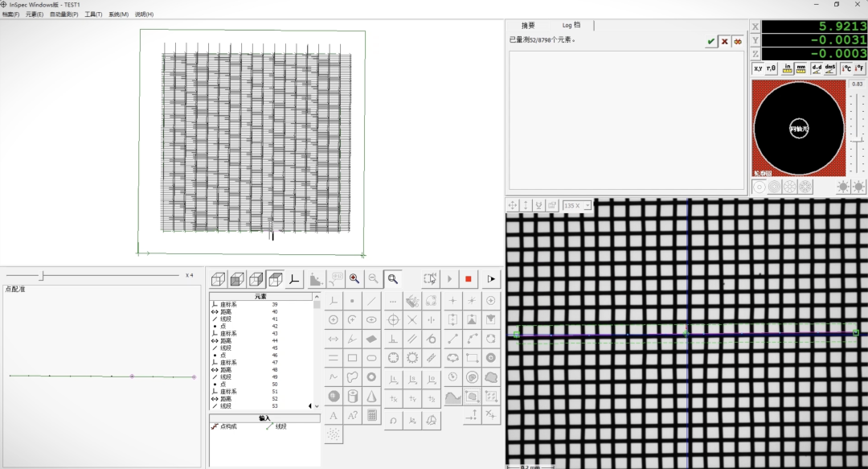Screen dimensions: 868x469
Task: Select d.d decimal degrees angle format
Action: (817, 68)
